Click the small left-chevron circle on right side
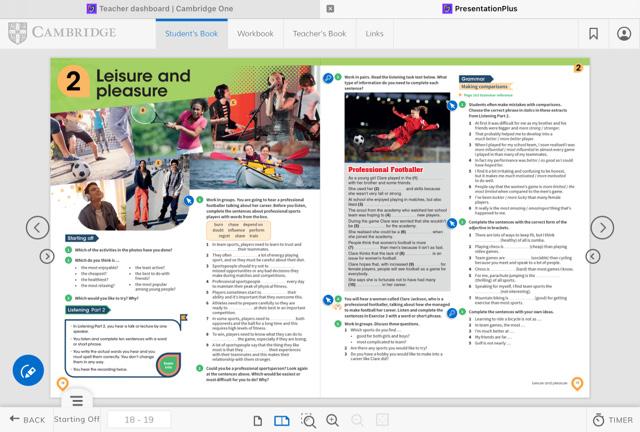The height and width of the screenshot is (432, 640). (593, 256)
